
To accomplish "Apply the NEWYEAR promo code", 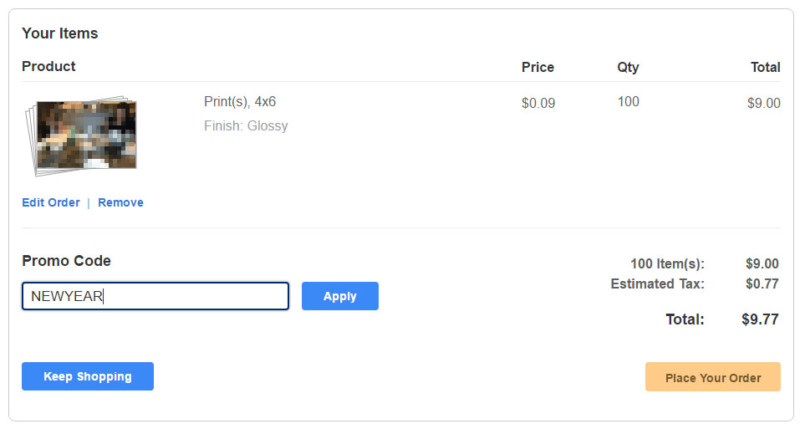I will [x=340, y=296].
